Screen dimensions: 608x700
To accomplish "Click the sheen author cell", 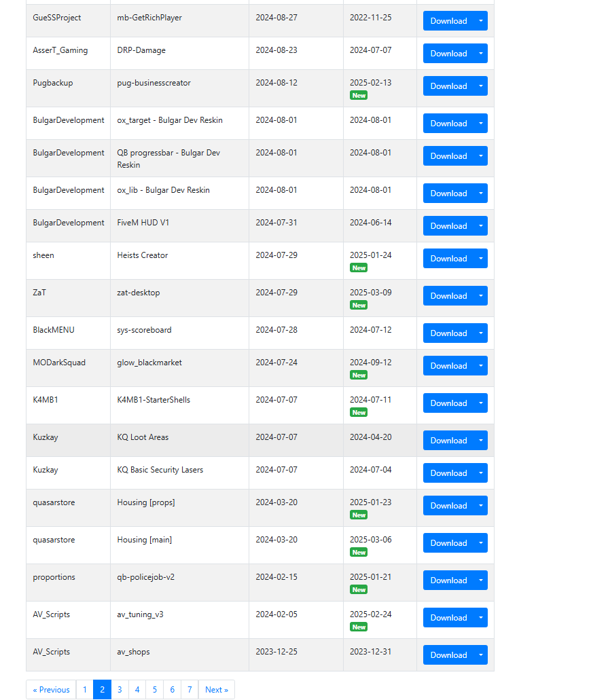I will [x=69, y=261].
